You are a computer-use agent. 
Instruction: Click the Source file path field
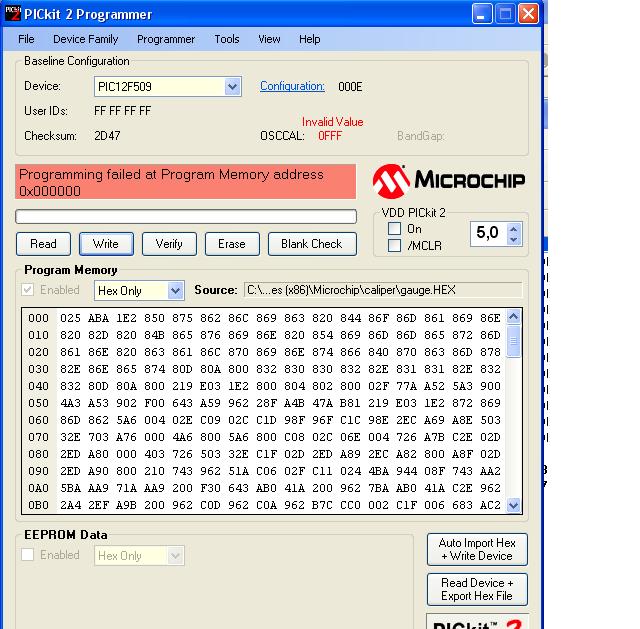click(383, 290)
